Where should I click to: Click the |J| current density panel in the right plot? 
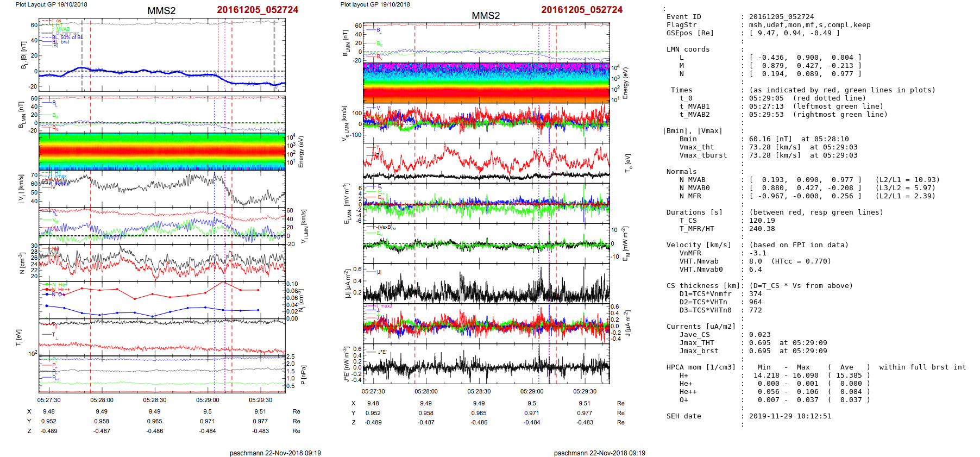(x=486, y=283)
